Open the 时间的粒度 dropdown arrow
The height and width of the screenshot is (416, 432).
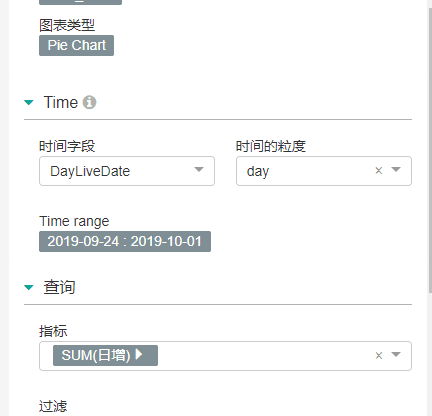tap(396, 170)
